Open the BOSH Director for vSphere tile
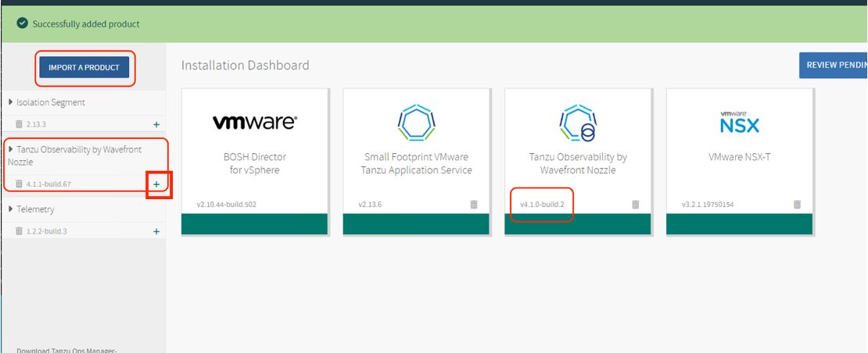This screenshot has width=868, height=353. coord(254,148)
